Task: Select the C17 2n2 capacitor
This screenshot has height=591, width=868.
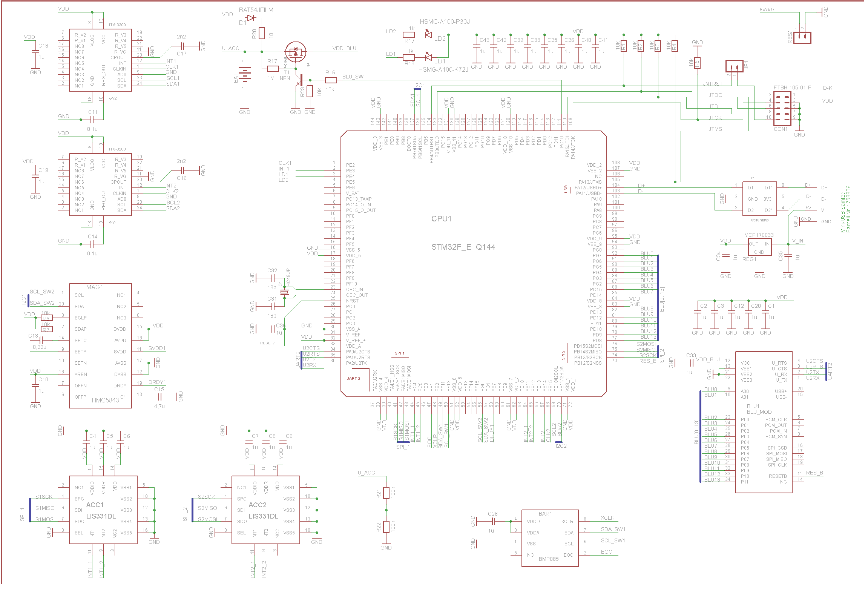Action: coord(182,46)
